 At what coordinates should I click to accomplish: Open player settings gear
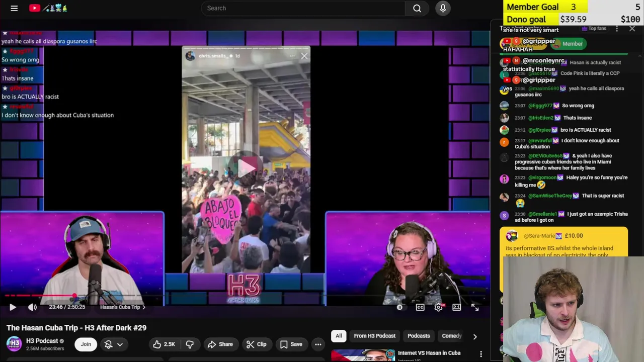[x=439, y=307]
